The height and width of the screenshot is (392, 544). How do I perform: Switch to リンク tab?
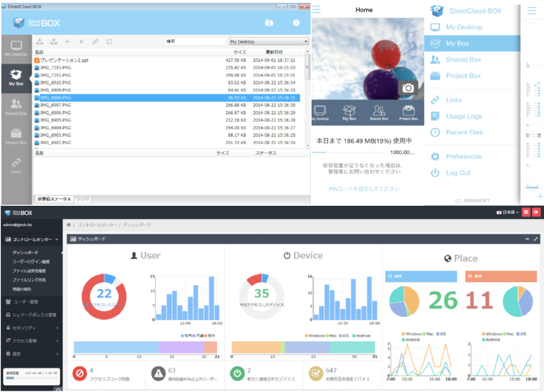tap(83, 199)
